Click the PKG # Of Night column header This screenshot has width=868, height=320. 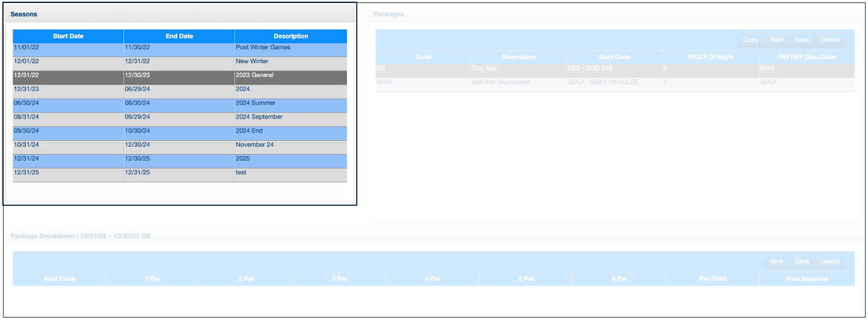click(x=710, y=57)
